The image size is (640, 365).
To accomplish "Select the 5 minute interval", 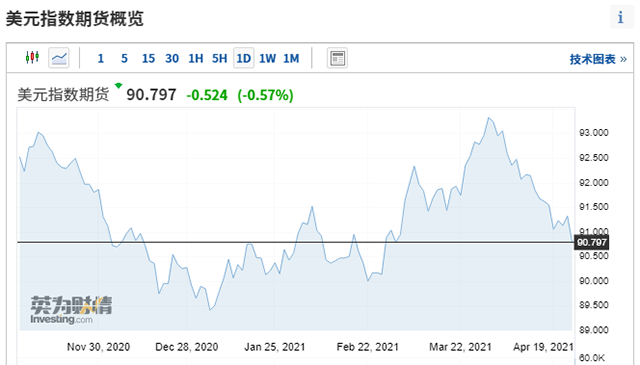I will (x=124, y=59).
